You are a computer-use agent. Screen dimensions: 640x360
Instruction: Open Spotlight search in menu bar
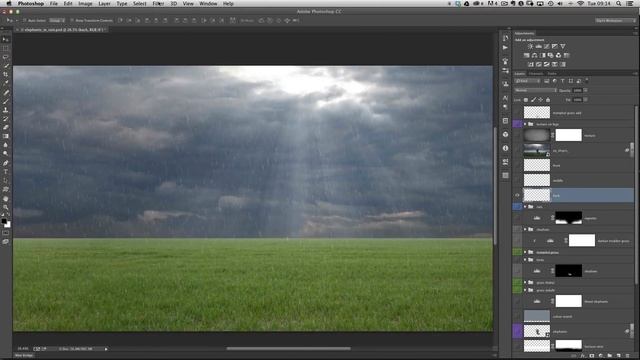click(619, 4)
